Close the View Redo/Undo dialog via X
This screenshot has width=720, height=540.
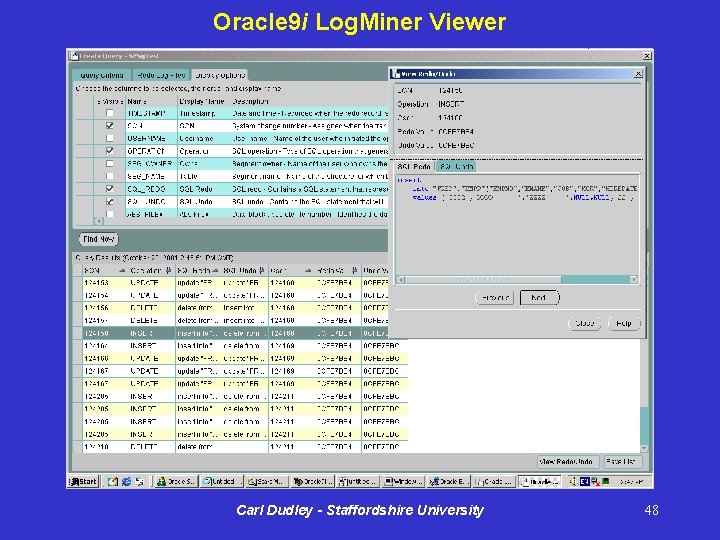click(638, 74)
